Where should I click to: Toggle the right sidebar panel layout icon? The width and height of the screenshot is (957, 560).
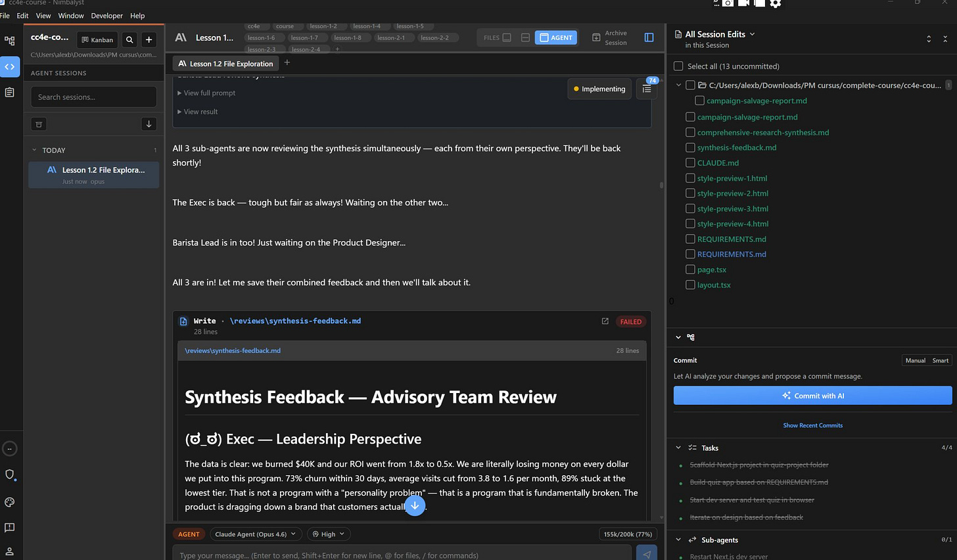(x=649, y=37)
